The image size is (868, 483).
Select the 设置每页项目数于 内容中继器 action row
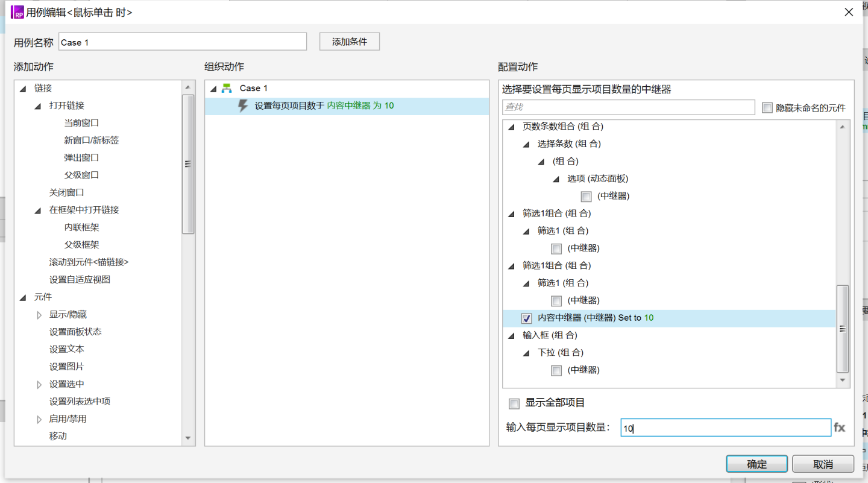347,106
